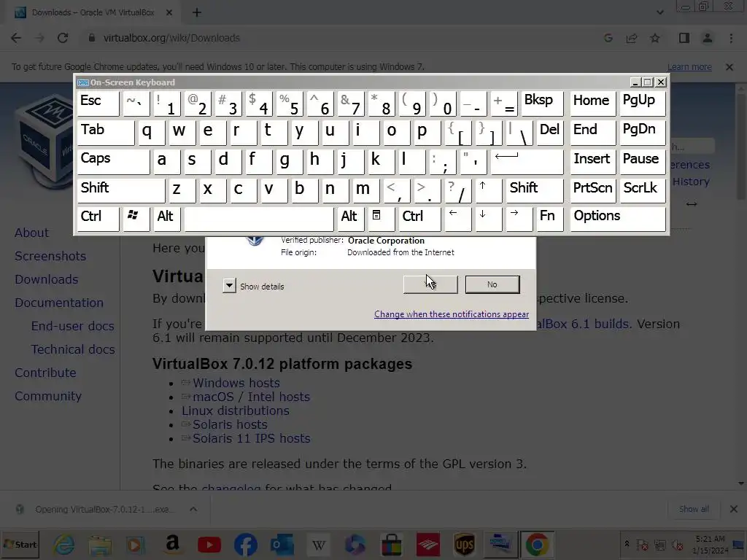Toggle the right Ctrl key on keyboard
Image resolution: width=747 pixels, height=560 pixels.
[x=419, y=219]
